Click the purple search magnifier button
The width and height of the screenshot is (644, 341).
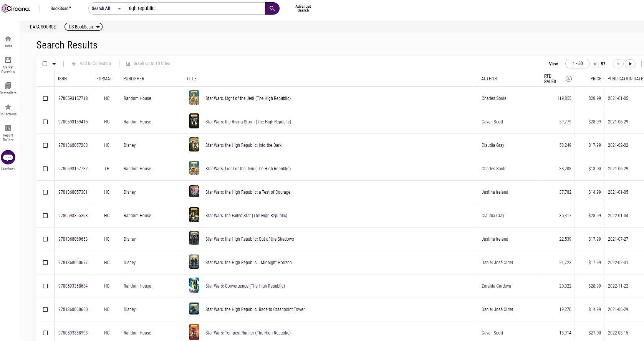[272, 8]
